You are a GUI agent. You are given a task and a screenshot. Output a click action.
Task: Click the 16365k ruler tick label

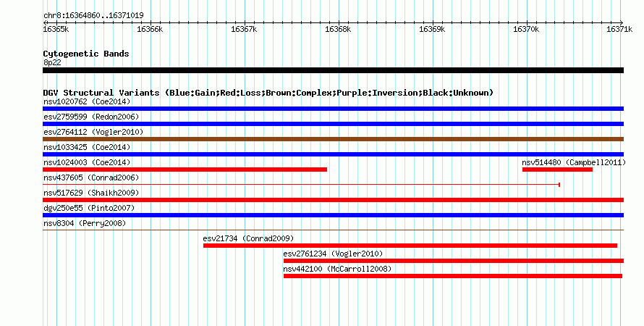click(56, 29)
